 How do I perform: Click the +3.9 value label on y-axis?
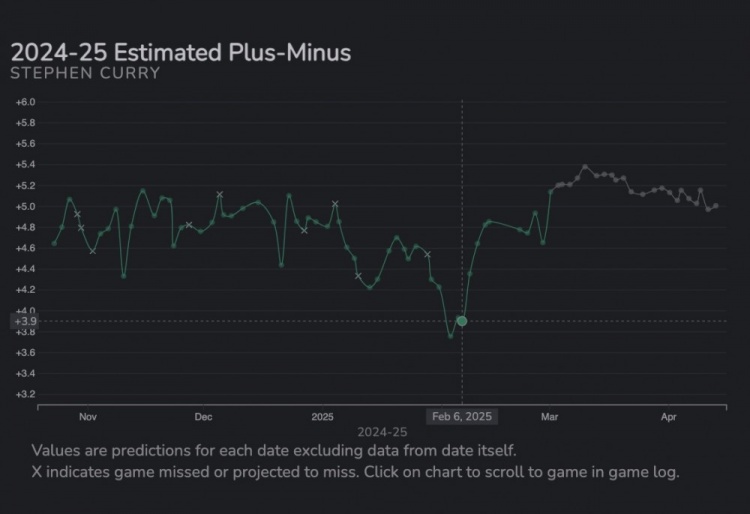tap(24, 321)
